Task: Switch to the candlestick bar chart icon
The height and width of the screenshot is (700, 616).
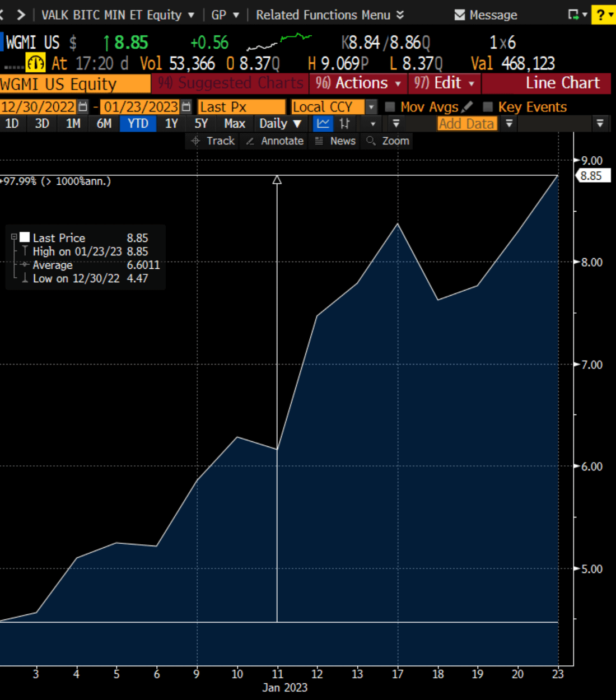Action: pyautogui.click(x=344, y=124)
